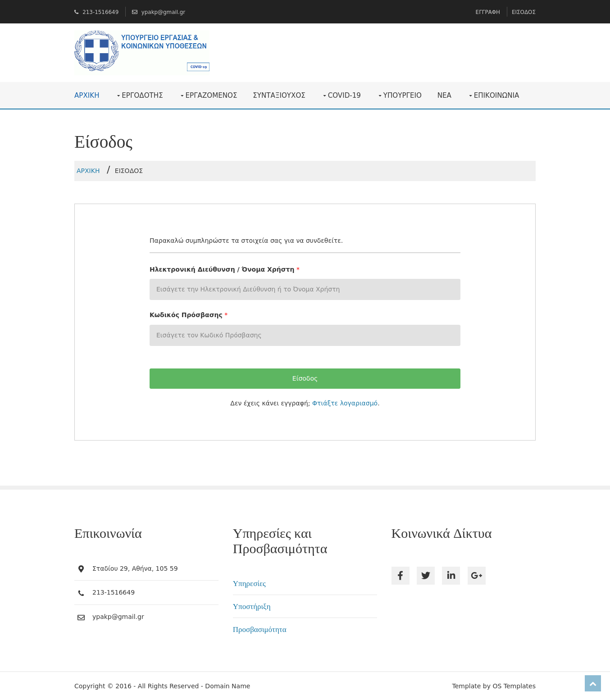Click footer phone number 213-1516649
This screenshot has height=700, width=610.
coord(114,592)
